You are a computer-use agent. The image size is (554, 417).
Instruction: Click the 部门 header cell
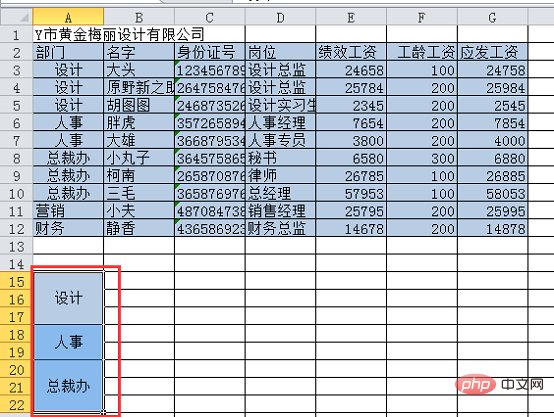[x=68, y=52]
